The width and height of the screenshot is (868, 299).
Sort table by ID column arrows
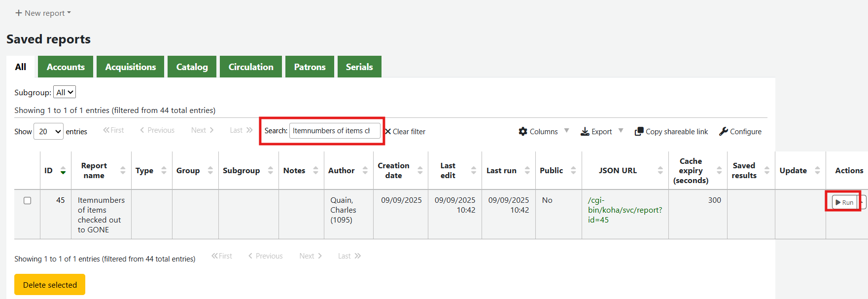[63, 171]
